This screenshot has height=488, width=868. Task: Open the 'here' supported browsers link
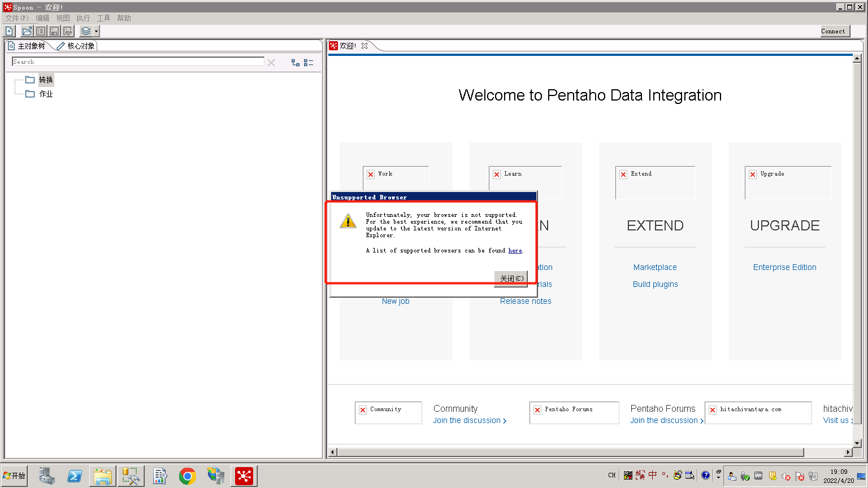point(515,250)
